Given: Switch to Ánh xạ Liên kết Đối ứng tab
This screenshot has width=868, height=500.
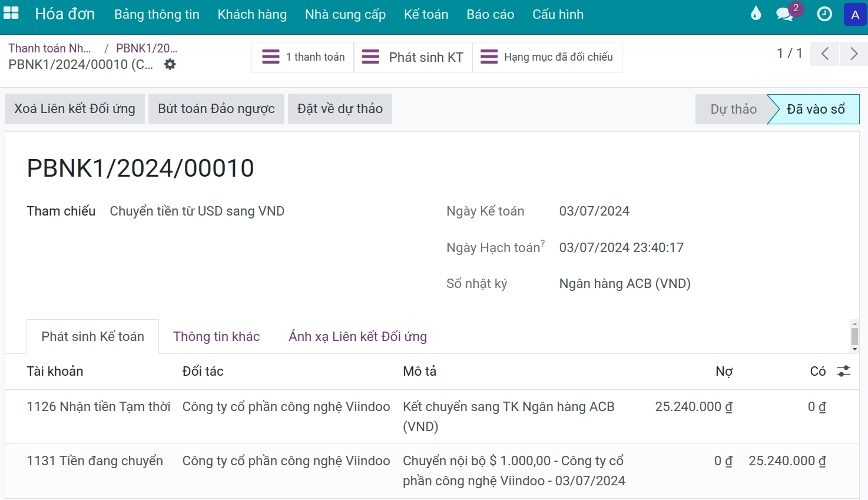Looking at the screenshot, I should click(357, 336).
